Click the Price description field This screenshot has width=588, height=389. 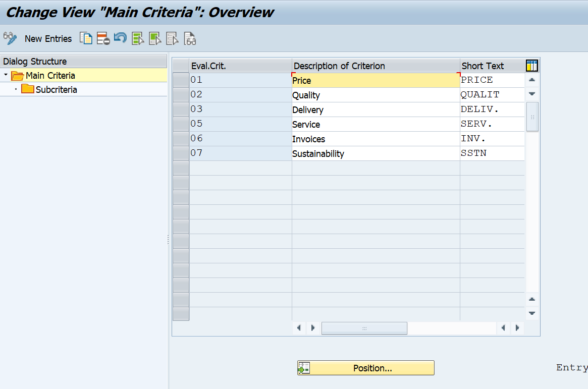coord(376,80)
